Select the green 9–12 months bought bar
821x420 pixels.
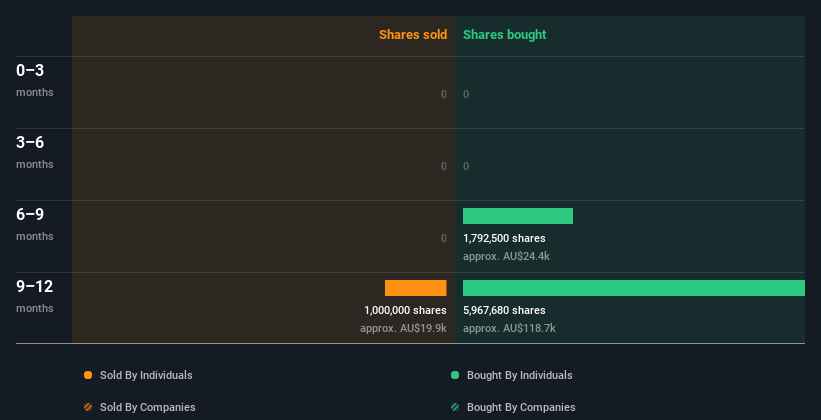point(634,288)
